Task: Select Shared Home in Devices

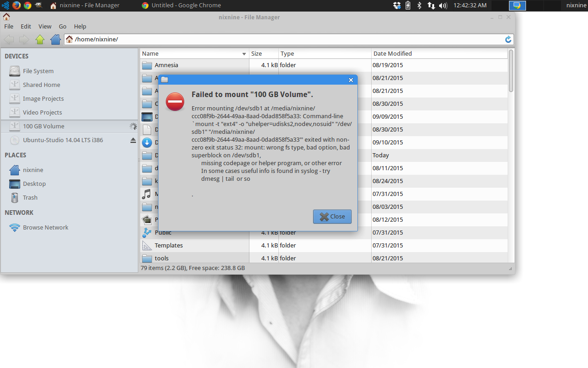Action: pyautogui.click(x=69, y=85)
